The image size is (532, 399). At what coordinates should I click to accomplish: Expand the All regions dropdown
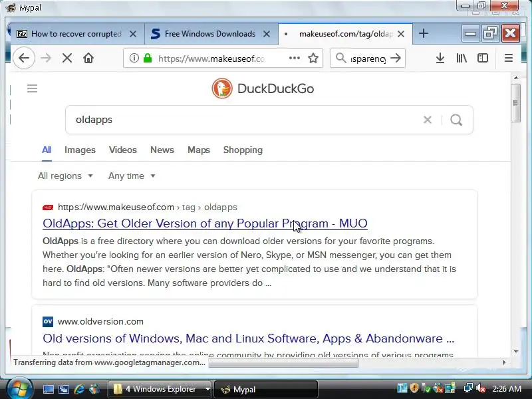point(65,176)
